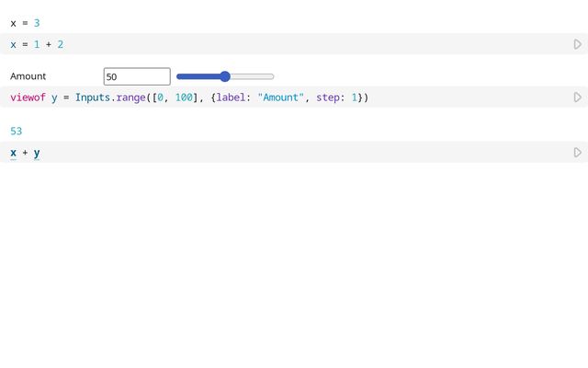The image size is (588, 368).
Task: Click the Amount slider thumb handle
Action: [225, 76]
